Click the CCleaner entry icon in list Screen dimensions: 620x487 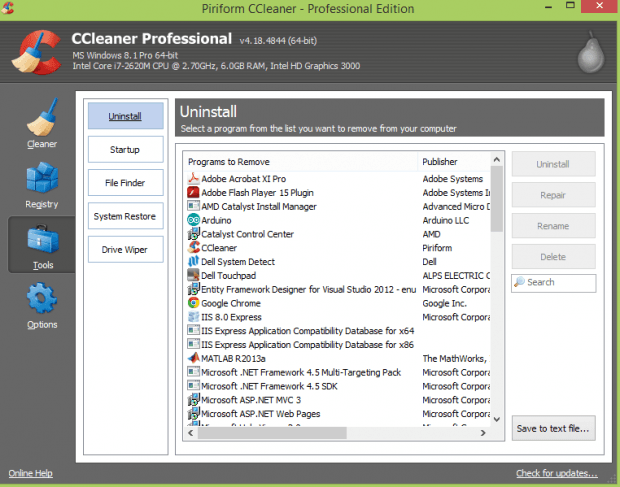(193, 248)
